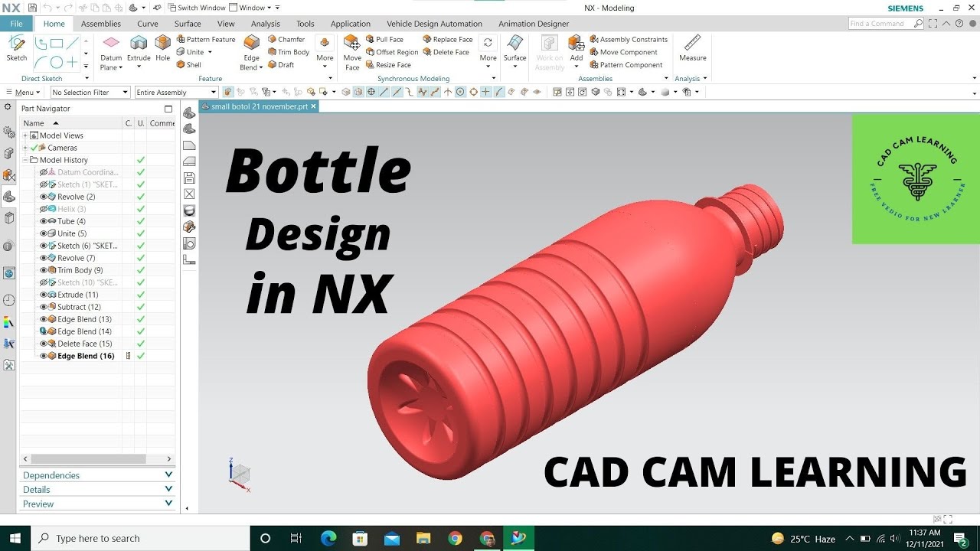Screen dimensions: 980x551
Task: Open the Analysis tab
Action: click(x=266, y=24)
